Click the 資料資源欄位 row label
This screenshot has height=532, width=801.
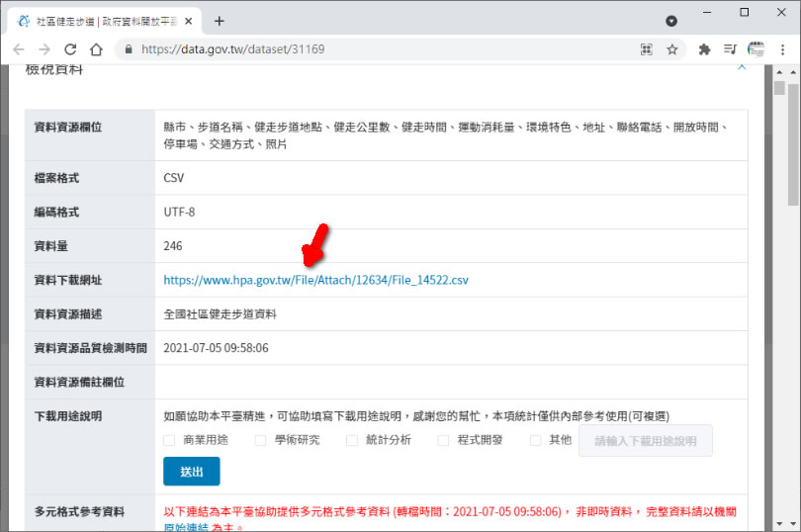tap(68, 128)
